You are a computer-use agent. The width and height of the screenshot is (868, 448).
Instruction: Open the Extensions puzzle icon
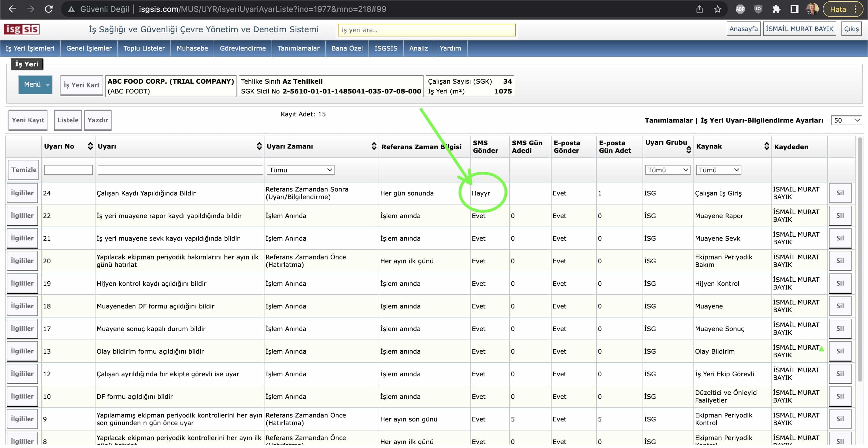click(x=776, y=9)
